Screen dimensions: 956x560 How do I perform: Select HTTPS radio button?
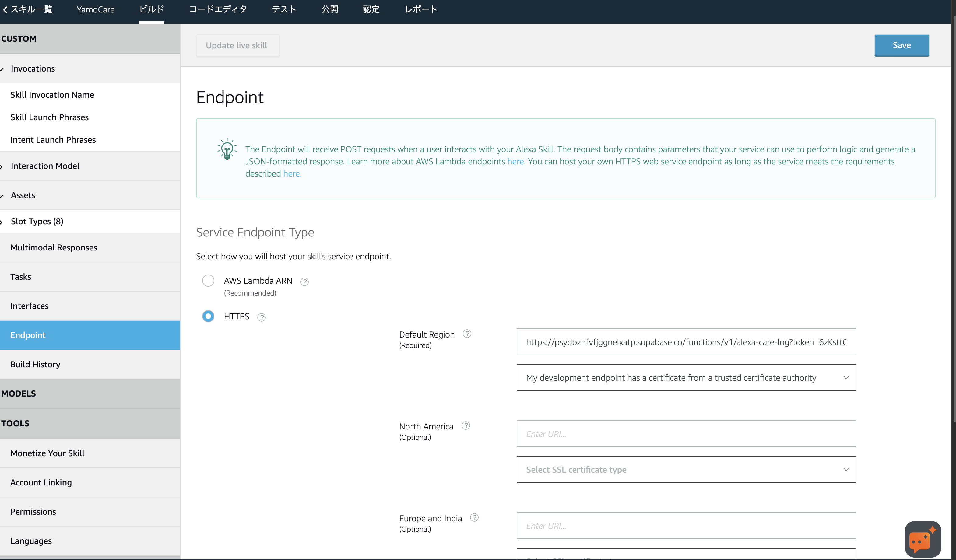pos(208,316)
